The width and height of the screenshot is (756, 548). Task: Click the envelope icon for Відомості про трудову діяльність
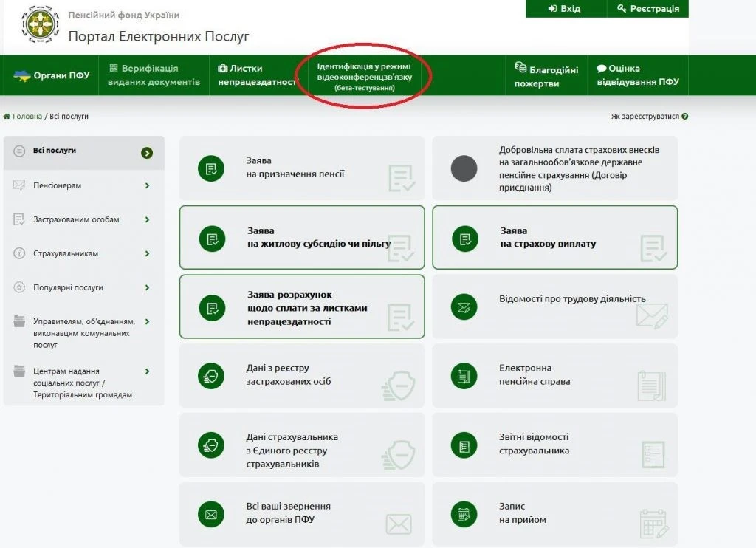tap(464, 306)
